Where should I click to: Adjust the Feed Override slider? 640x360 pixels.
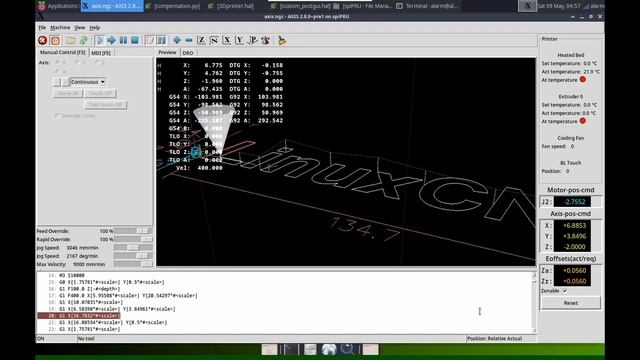pos(133,231)
